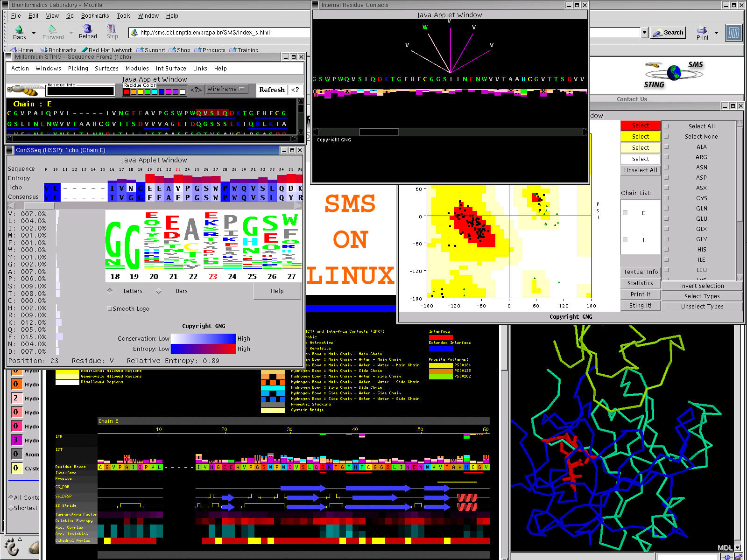Select the All Contacts radio option
747x560 pixels.
pyautogui.click(x=11, y=497)
